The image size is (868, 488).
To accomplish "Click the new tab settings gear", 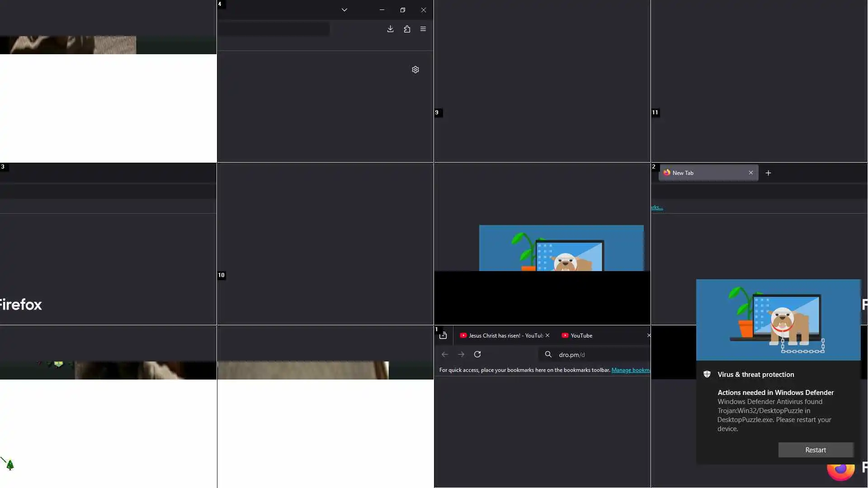I will [415, 70].
